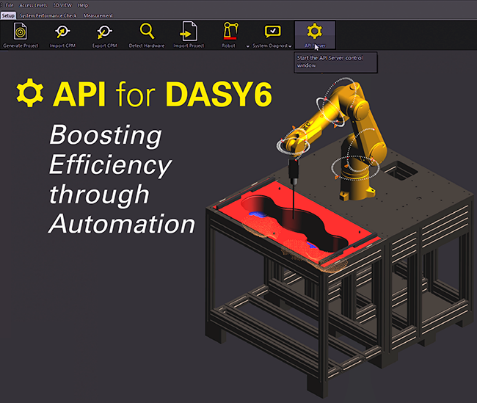Expand the System Diagnose dropdown arrow
Viewport: 477px width, 403px height.
[x=290, y=46]
